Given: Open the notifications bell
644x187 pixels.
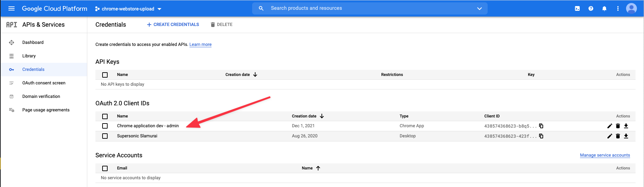Looking at the screenshot, I should (604, 8).
